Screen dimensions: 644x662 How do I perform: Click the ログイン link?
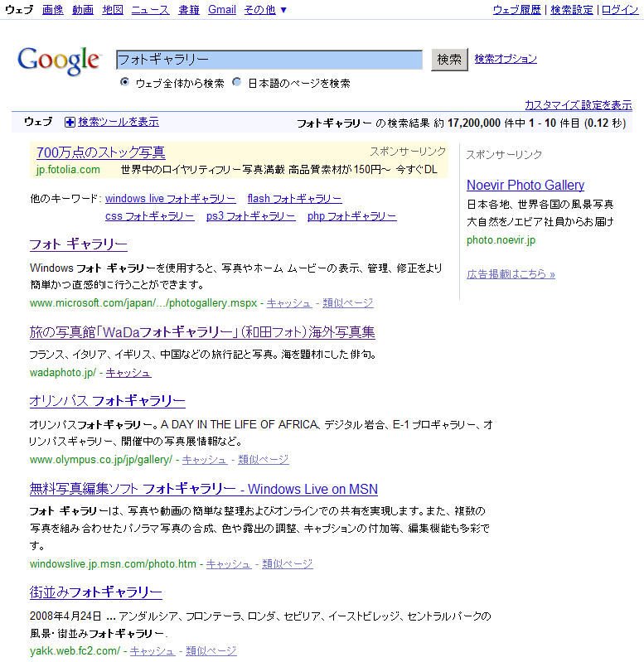click(x=620, y=10)
